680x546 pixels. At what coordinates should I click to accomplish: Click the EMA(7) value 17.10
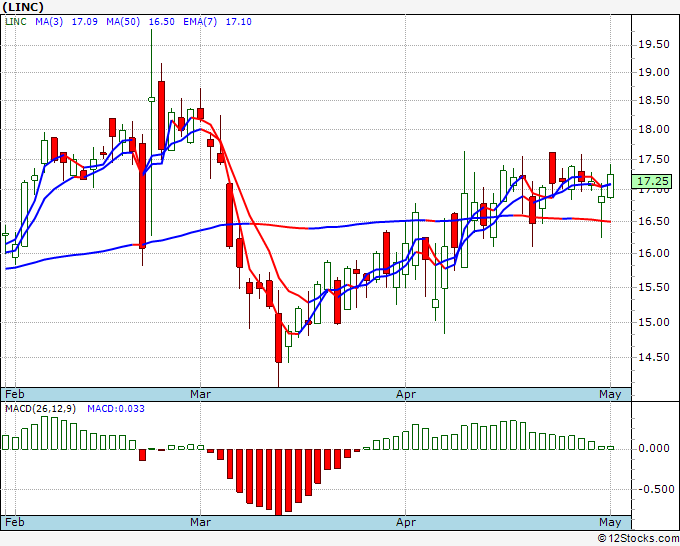tap(239, 22)
